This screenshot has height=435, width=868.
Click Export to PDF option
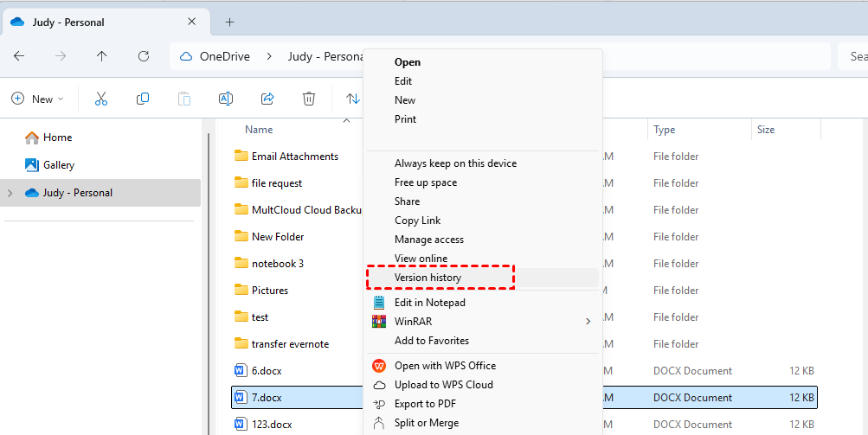[425, 404]
